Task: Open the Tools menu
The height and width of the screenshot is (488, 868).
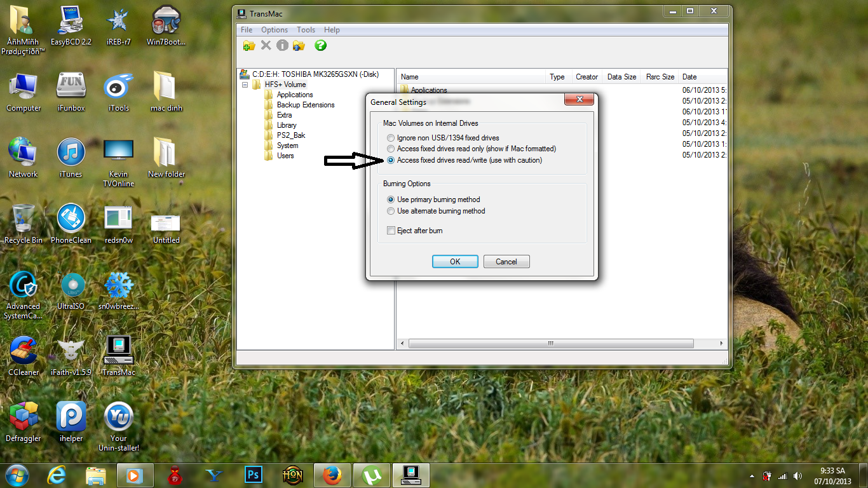Action: 306,30
